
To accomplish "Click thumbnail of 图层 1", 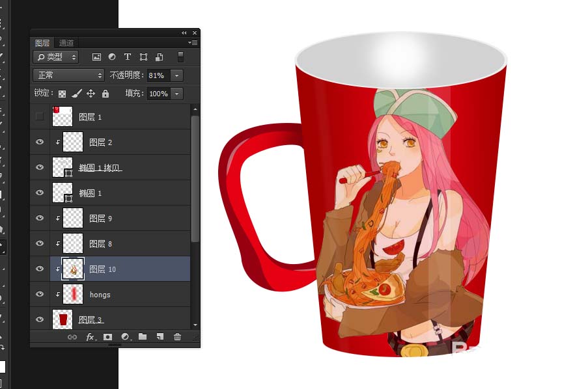I will click(x=63, y=116).
